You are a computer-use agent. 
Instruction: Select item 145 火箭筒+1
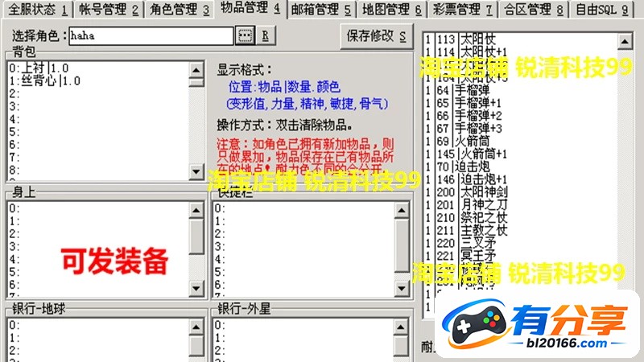click(x=520, y=154)
